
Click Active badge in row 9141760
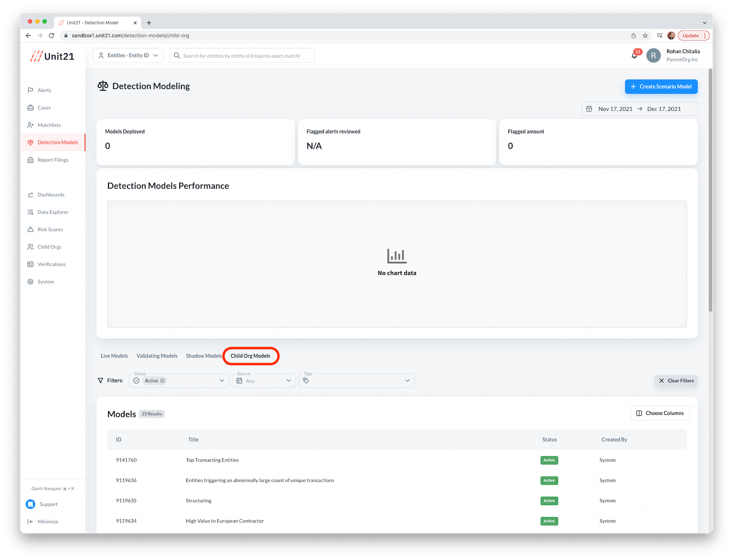(x=549, y=460)
